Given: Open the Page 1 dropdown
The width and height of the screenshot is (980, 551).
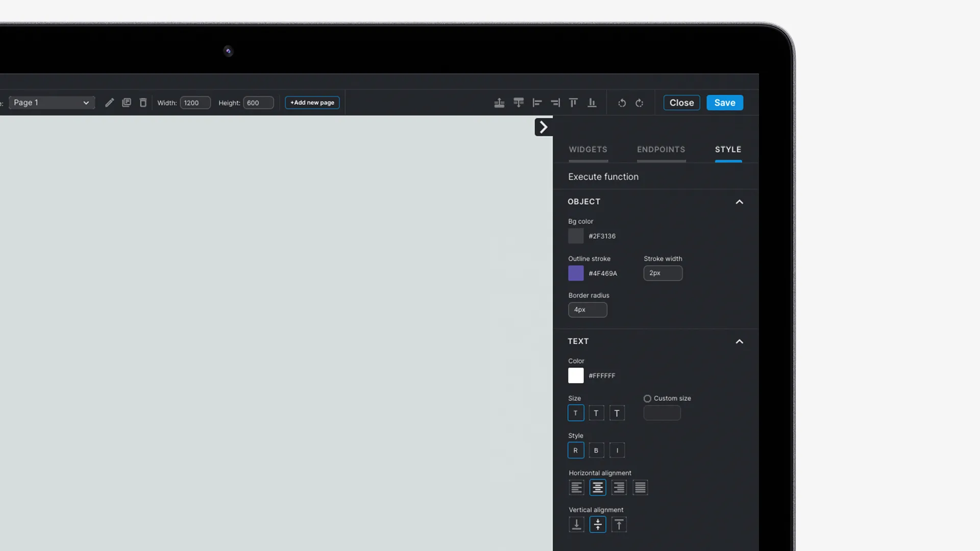Looking at the screenshot, I should tap(52, 103).
